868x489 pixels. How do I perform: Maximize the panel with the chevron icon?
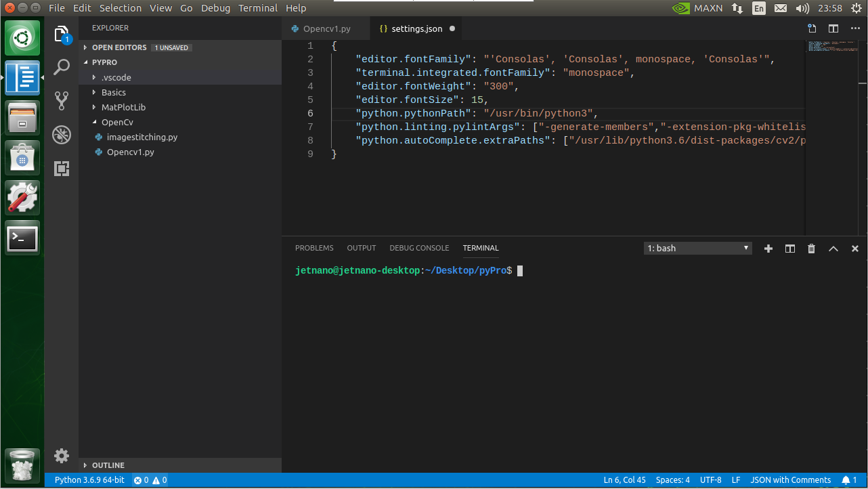point(833,248)
